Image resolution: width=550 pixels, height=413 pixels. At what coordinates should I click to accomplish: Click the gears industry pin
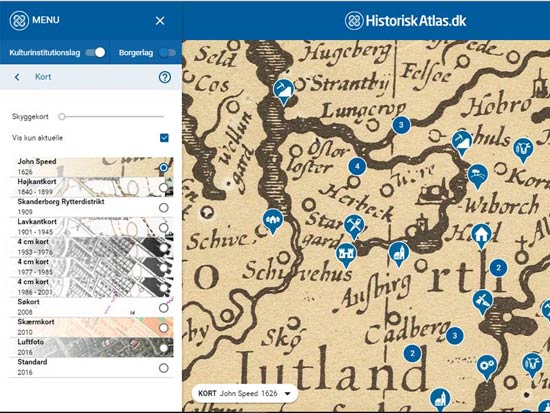point(487,367)
